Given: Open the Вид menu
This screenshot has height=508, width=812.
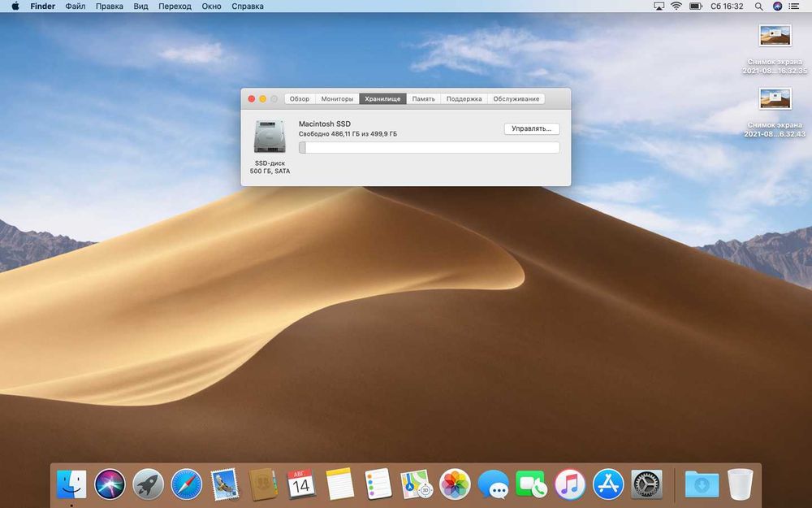Looking at the screenshot, I should click(x=140, y=7).
